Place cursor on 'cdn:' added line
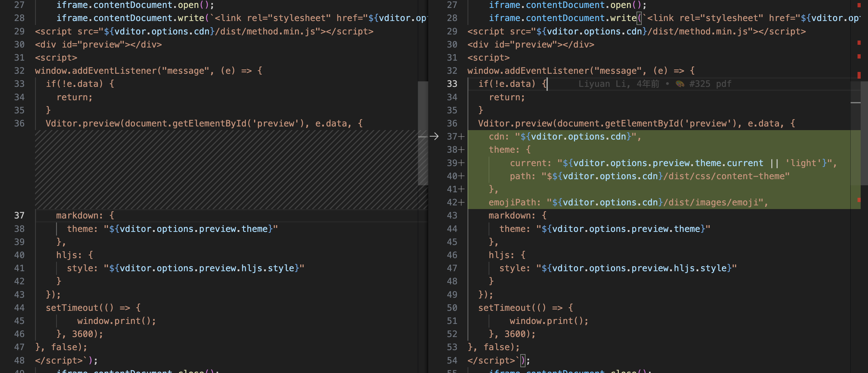Image resolution: width=868 pixels, height=373 pixels. tap(565, 137)
